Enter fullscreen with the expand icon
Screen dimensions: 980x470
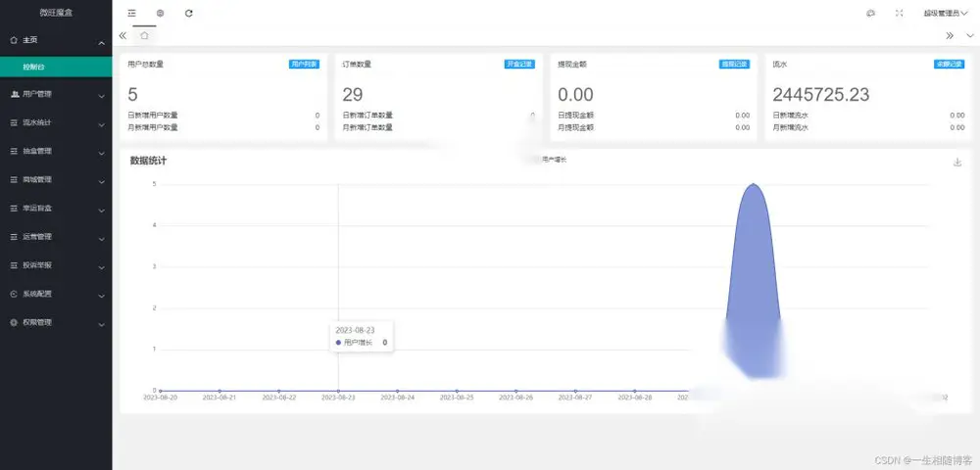click(x=900, y=13)
